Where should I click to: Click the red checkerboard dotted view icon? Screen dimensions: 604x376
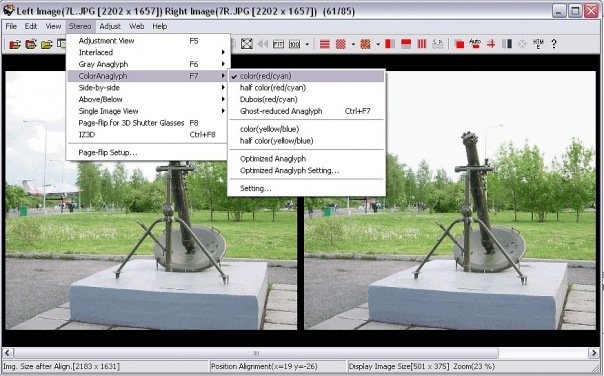(341, 44)
